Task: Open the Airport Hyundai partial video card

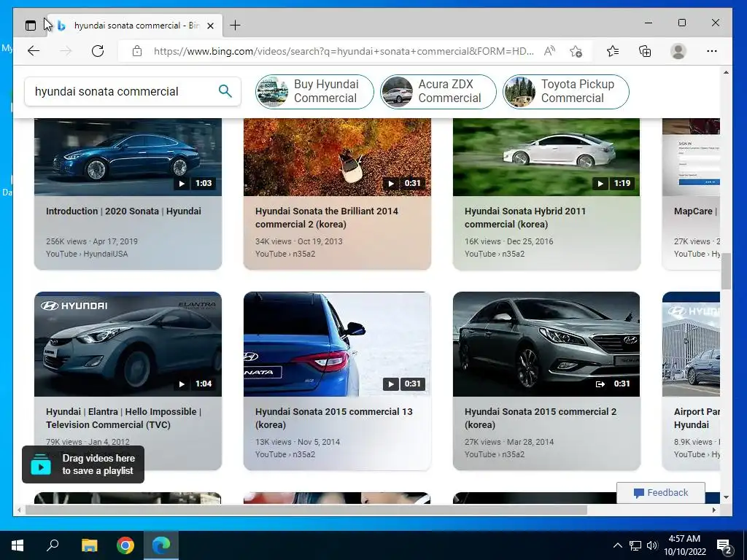Action: point(691,381)
